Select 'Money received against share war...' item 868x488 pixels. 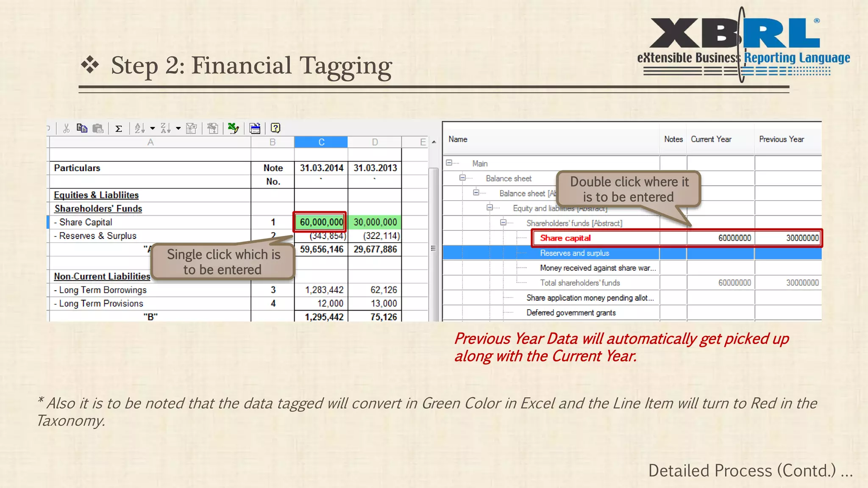[598, 268]
